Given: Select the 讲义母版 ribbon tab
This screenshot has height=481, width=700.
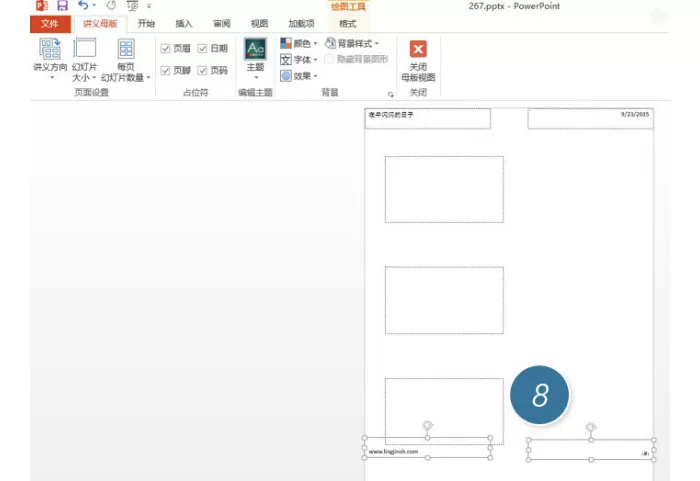Looking at the screenshot, I should (100, 24).
